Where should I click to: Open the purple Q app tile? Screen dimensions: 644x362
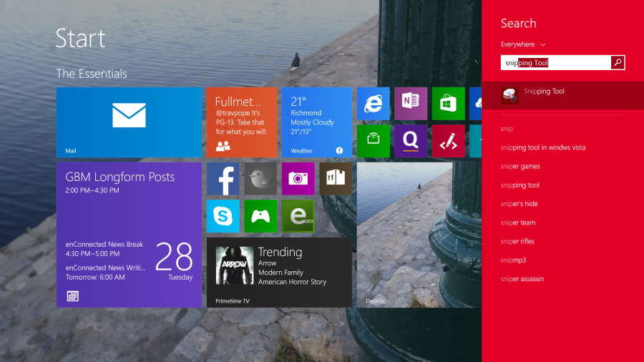pyautogui.click(x=411, y=141)
